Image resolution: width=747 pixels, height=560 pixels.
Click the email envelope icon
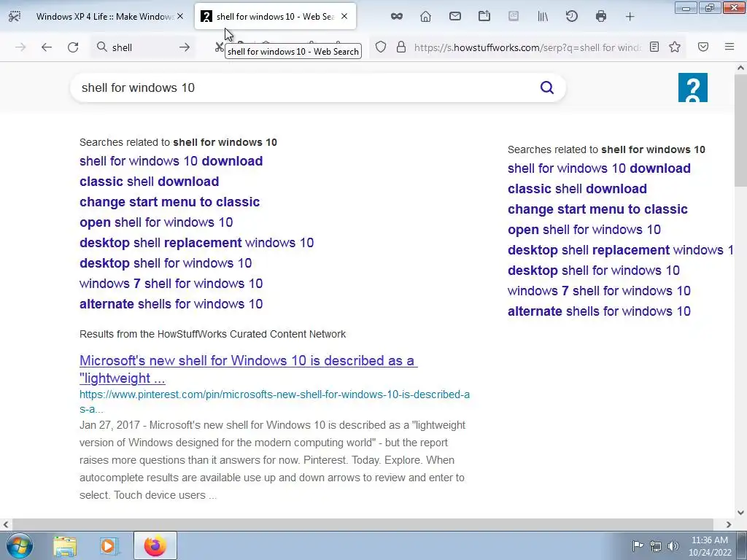pyautogui.click(x=455, y=17)
